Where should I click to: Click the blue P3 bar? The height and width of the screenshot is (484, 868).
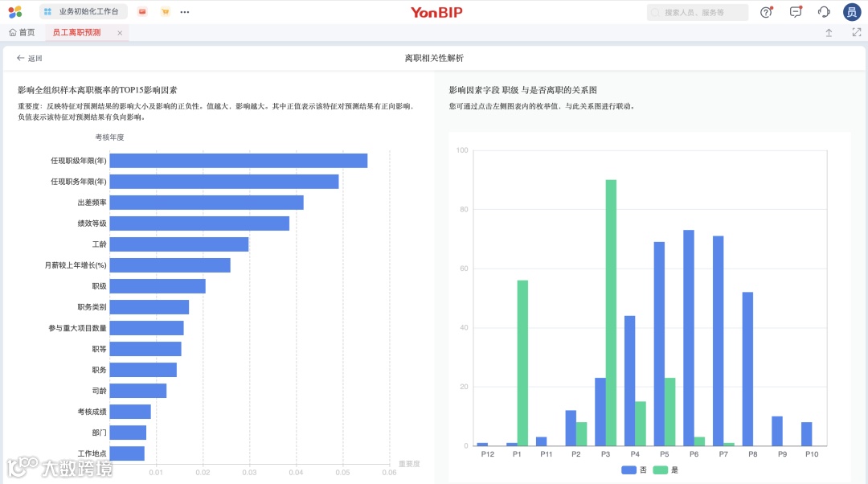(600, 412)
